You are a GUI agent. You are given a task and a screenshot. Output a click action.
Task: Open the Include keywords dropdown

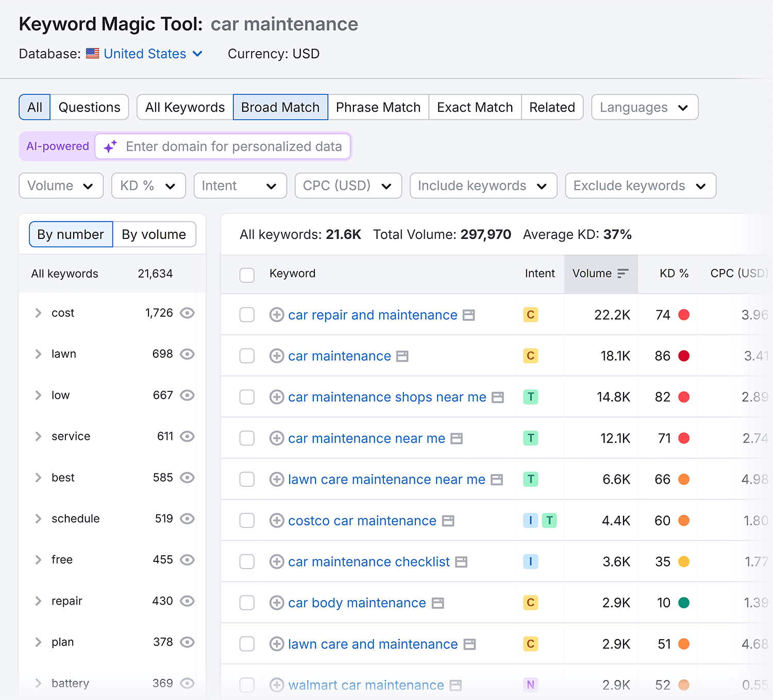[x=483, y=185]
